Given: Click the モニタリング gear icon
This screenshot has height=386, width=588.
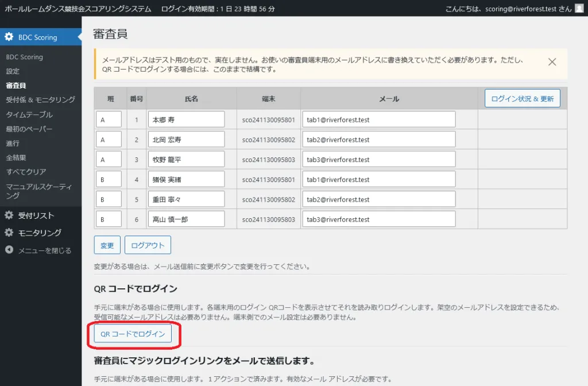Looking at the screenshot, I should pos(9,233).
